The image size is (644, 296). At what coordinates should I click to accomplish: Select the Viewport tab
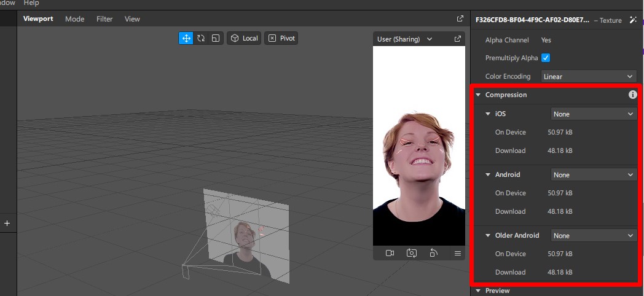point(38,19)
